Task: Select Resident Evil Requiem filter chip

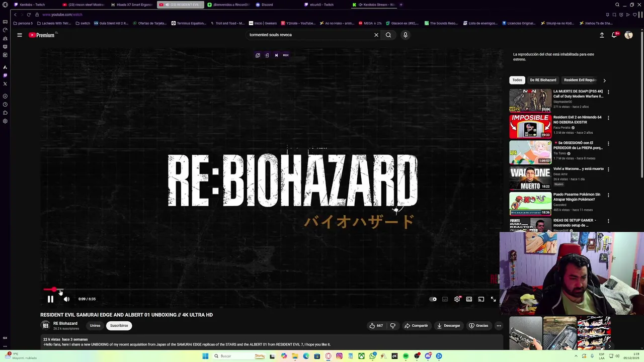Action: (x=580, y=80)
